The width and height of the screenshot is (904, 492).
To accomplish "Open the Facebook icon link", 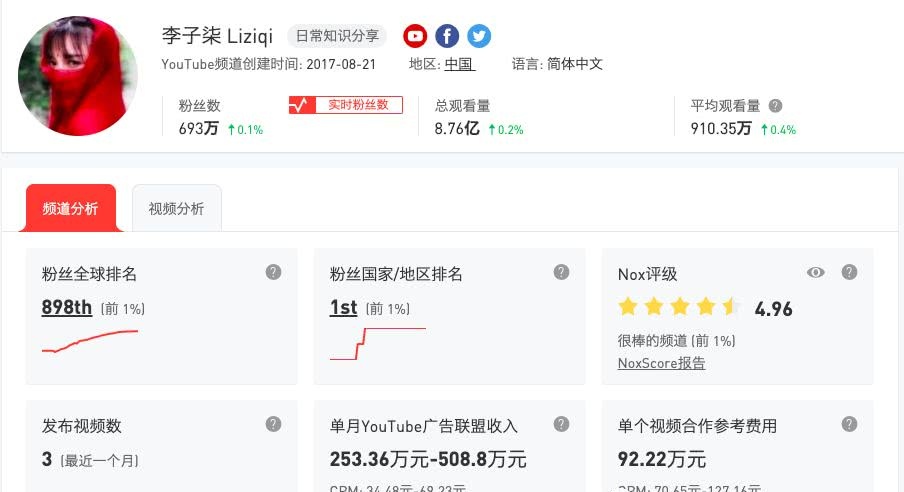I will tap(447, 36).
